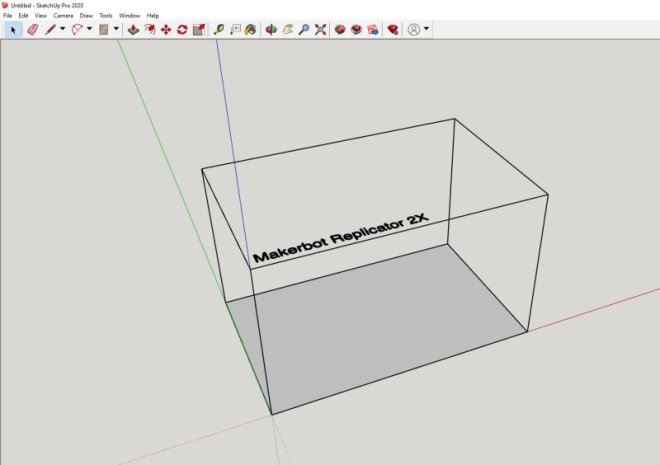
Task: Open the Draw menu
Action: point(86,16)
